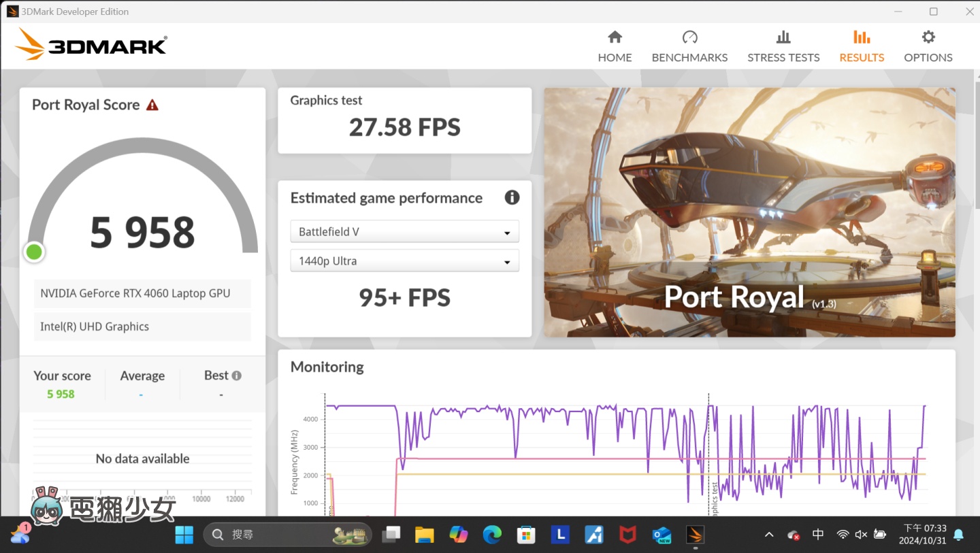Open McAfee from the taskbar
This screenshot has height=553, width=980.
[627, 535]
